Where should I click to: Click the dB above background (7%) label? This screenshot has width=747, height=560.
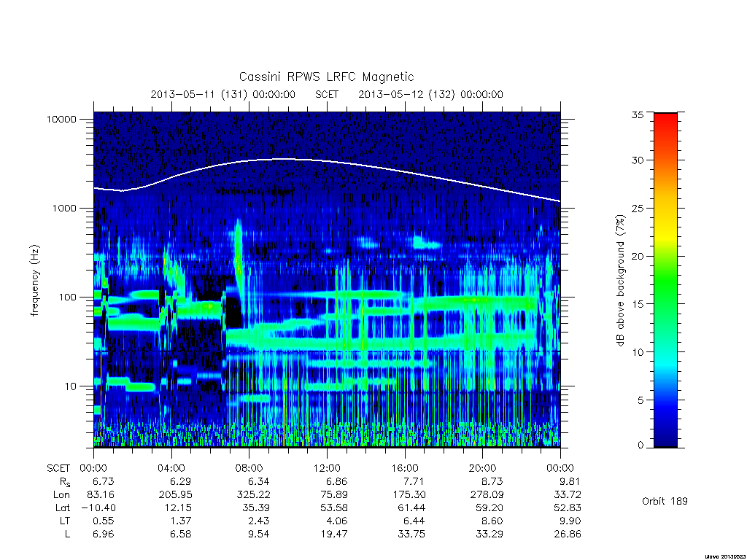click(620, 281)
